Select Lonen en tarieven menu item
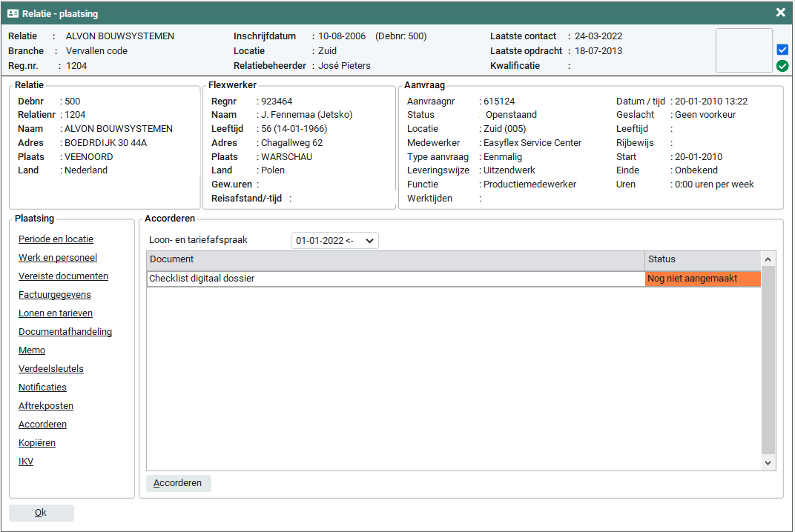Image resolution: width=795 pixels, height=532 pixels. click(56, 313)
